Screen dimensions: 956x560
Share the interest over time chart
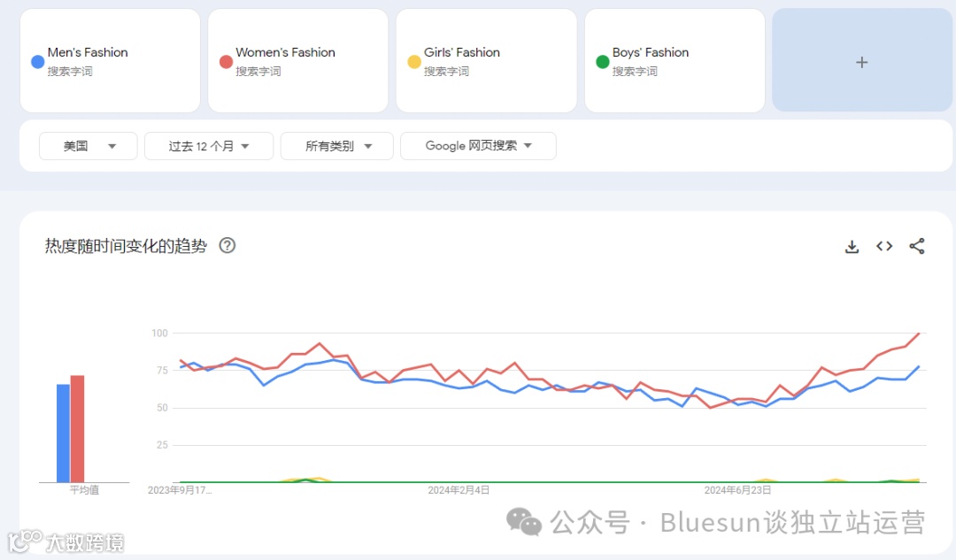click(917, 247)
